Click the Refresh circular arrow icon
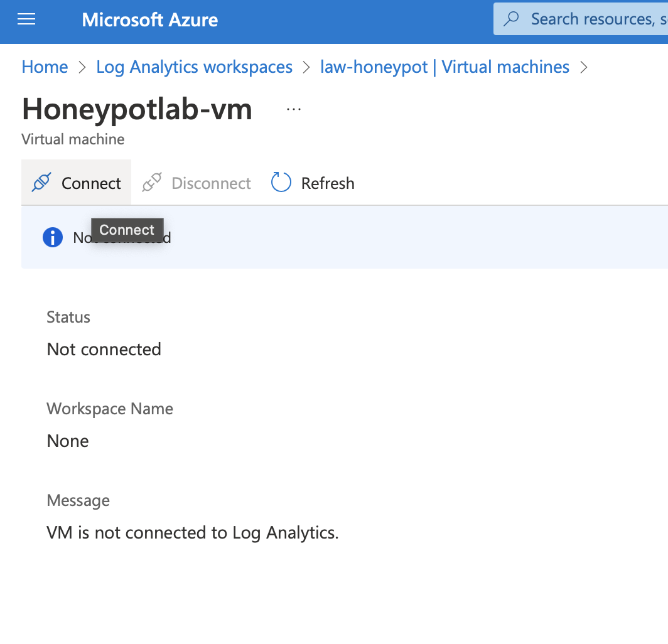The height and width of the screenshot is (644, 668). tap(281, 182)
